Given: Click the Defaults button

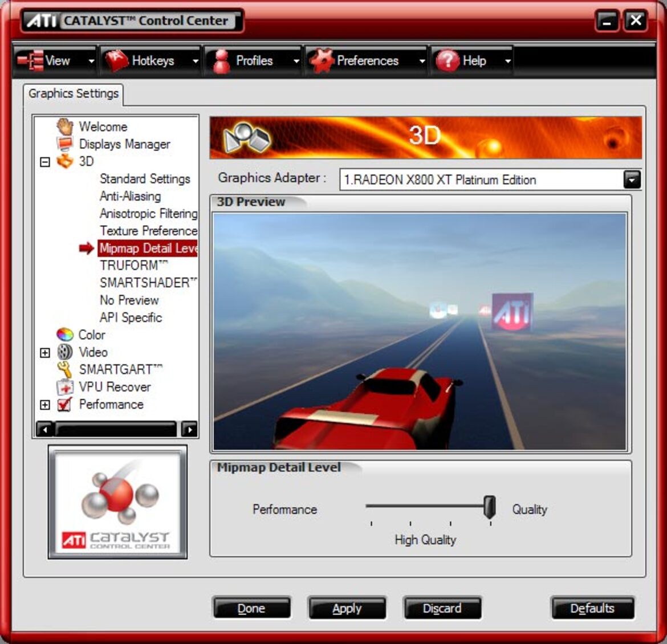Looking at the screenshot, I should (592, 608).
